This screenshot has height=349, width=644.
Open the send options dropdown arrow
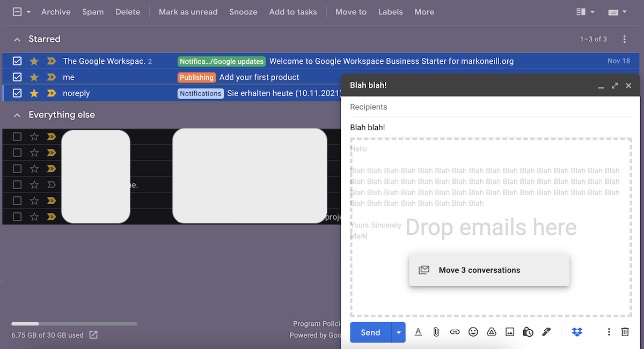[x=398, y=332]
